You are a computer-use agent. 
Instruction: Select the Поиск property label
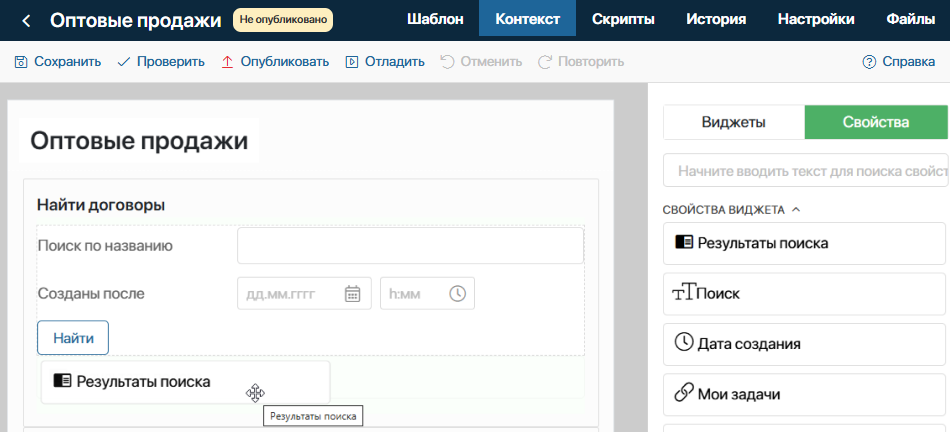(719, 294)
